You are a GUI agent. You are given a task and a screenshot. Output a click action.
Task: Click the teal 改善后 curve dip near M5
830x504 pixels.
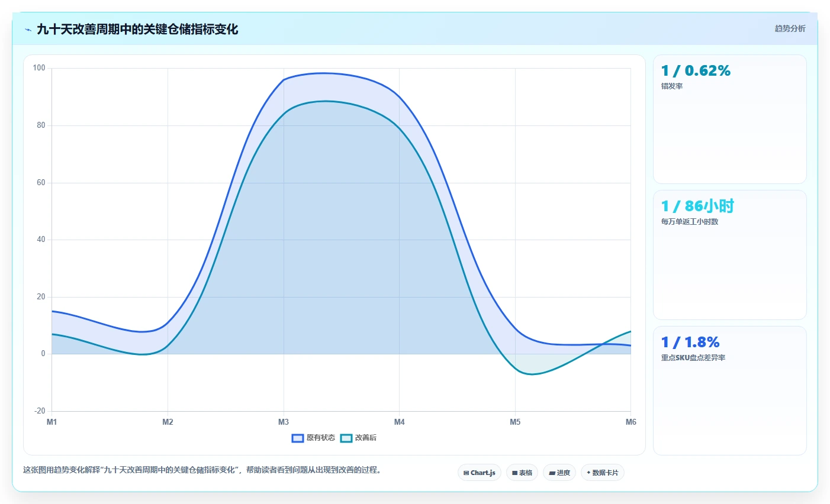pos(531,374)
